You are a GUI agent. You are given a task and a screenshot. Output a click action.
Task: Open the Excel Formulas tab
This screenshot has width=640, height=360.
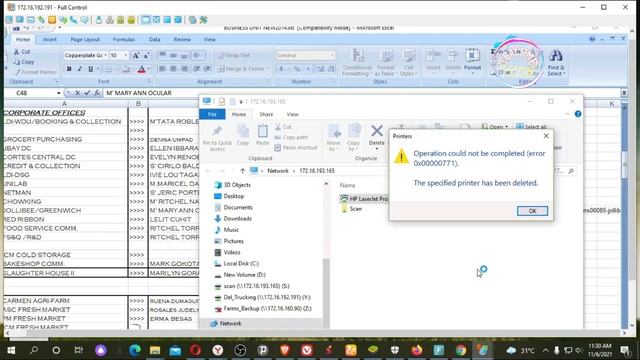(124, 40)
